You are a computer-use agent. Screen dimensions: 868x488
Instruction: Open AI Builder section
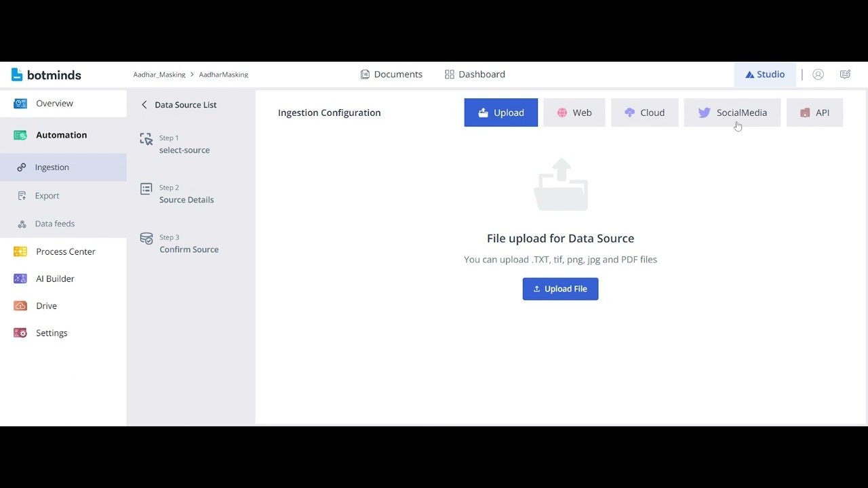pyautogui.click(x=63, y=279)
